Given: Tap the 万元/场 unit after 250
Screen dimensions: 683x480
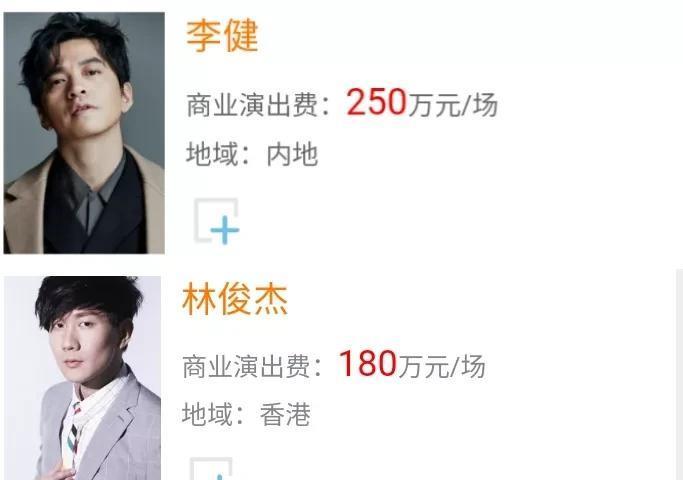Looking at the screenshot, I should tap(452, 105).
